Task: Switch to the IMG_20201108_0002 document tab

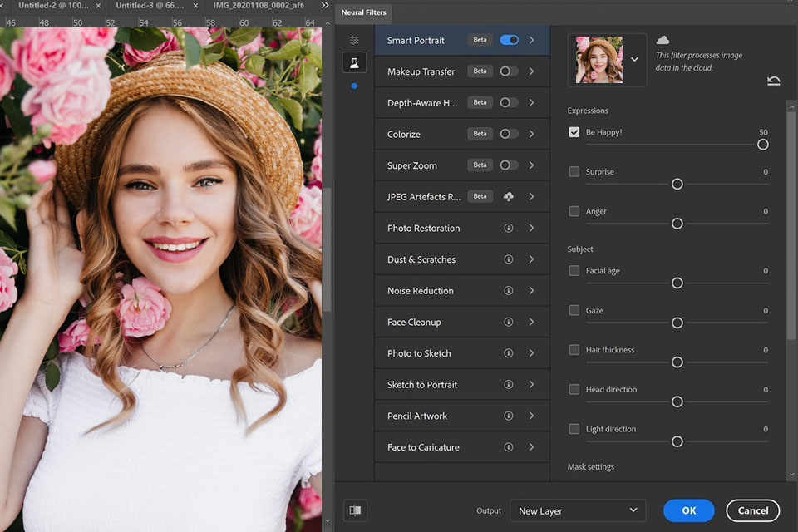Action: point(259,6)
